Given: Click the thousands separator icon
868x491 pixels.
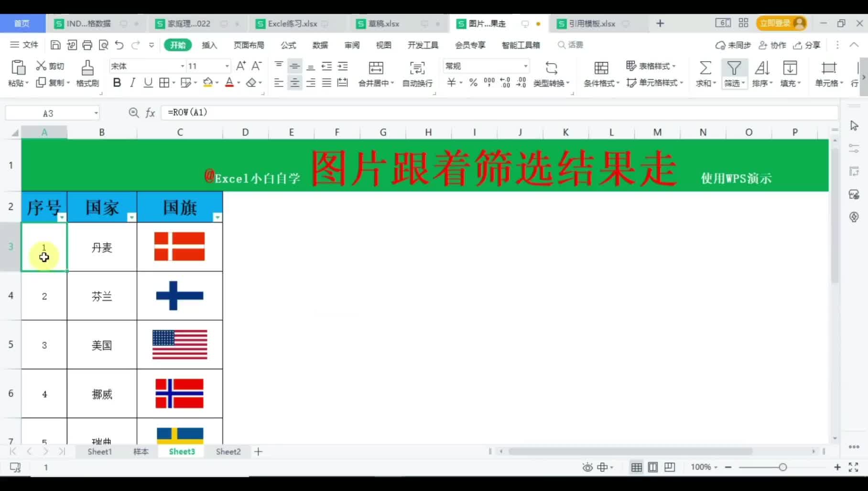Looking at the screenshot, I should [489, 83].
